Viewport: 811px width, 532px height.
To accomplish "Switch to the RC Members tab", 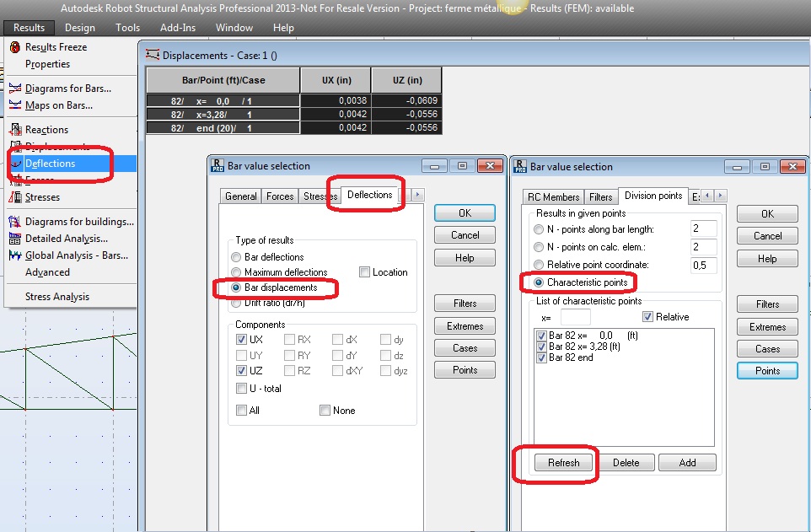I will point(553,197).
